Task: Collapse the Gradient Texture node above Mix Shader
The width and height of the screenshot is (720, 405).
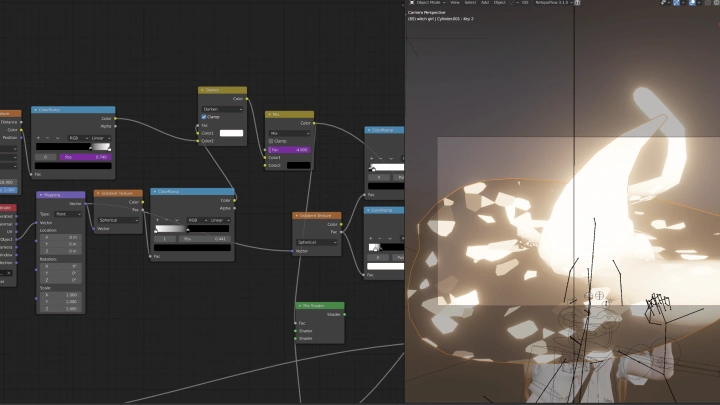Action: 297,215
